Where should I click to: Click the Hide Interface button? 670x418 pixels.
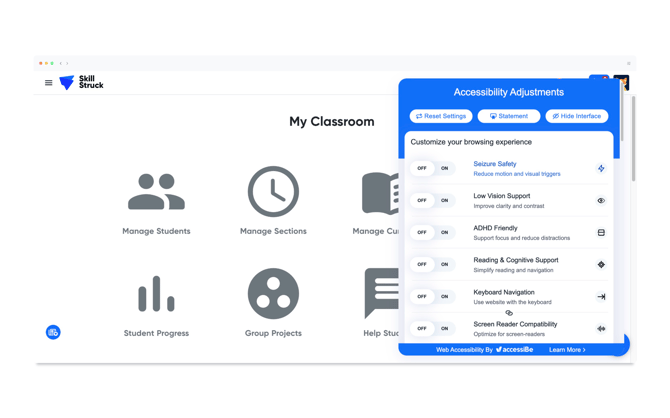[577, 116]
